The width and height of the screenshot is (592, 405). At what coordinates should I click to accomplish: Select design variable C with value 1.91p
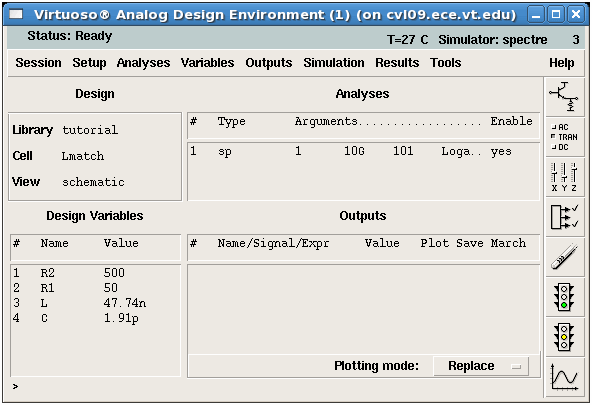[x=95, y=318]
